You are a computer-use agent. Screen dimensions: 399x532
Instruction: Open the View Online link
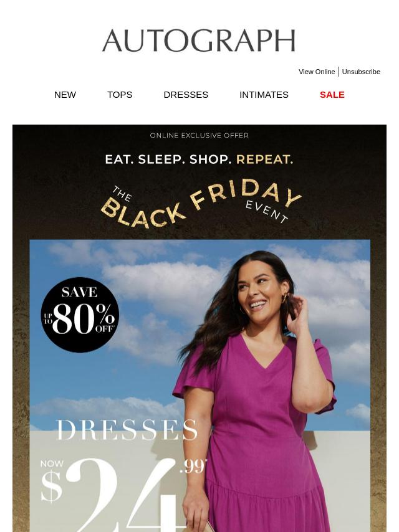tap(317, 72)
